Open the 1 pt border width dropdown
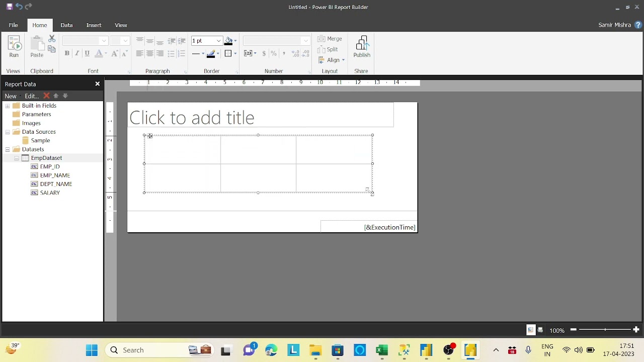The width and height of the screenshot is (644, 362). (219, 41)
